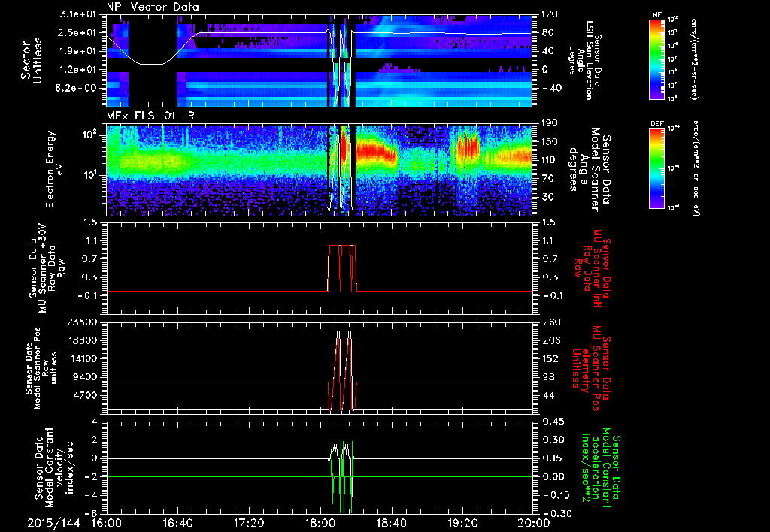Select the red "MU Scanner Inlt Raw Data" label
770x532 pixels.
(x=592, y=268)
